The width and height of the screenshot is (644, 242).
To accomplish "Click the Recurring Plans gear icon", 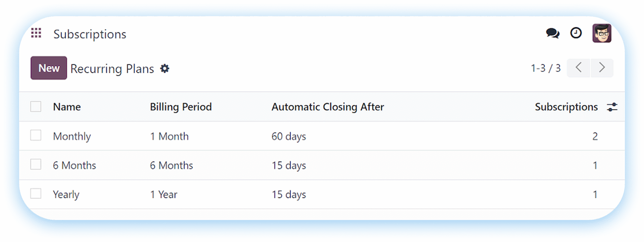I will (165, 69).
